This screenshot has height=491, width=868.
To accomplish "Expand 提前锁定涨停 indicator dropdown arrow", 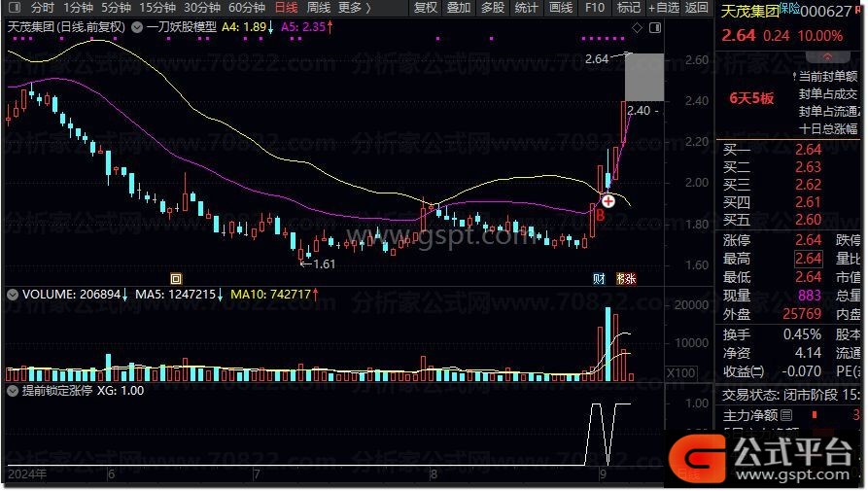I will (13, 391).
